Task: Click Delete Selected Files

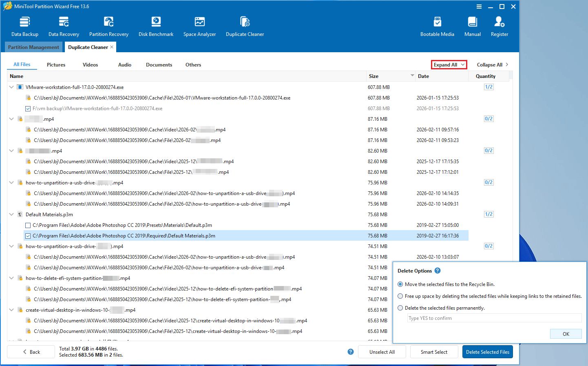Action: pos(488,351)
